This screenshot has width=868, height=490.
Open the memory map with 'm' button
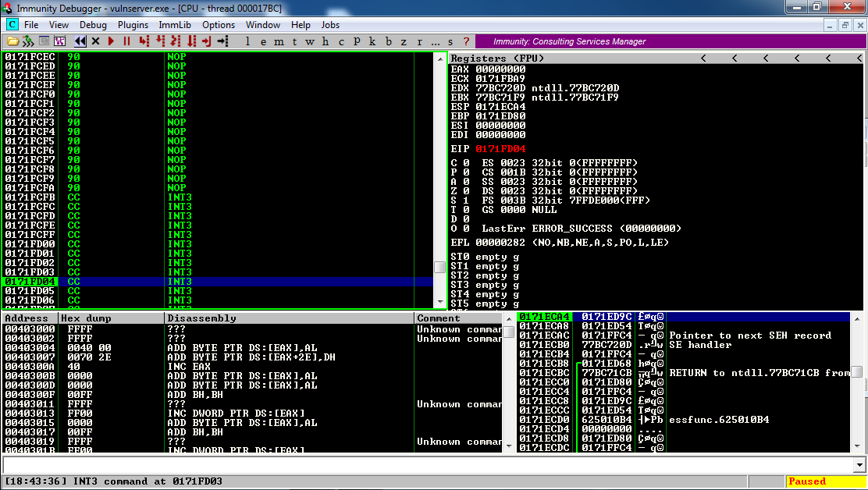point(279,41)
